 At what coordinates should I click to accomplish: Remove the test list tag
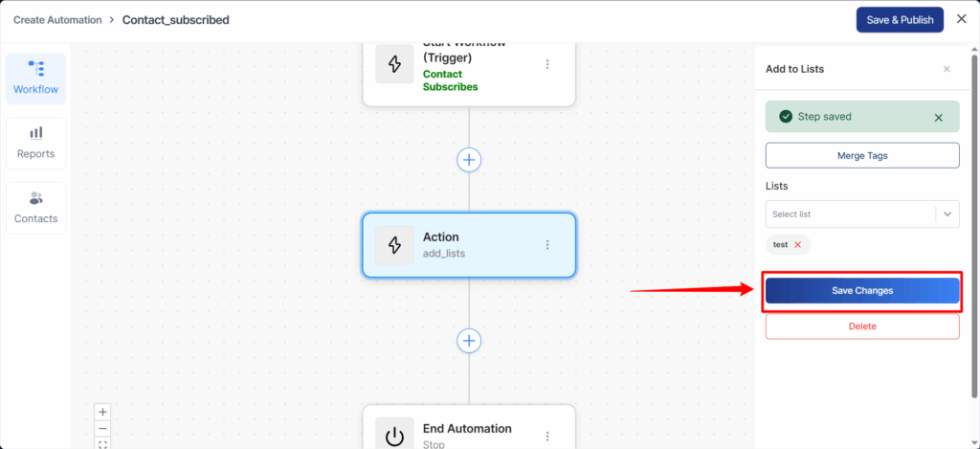[x=798, y=245]
